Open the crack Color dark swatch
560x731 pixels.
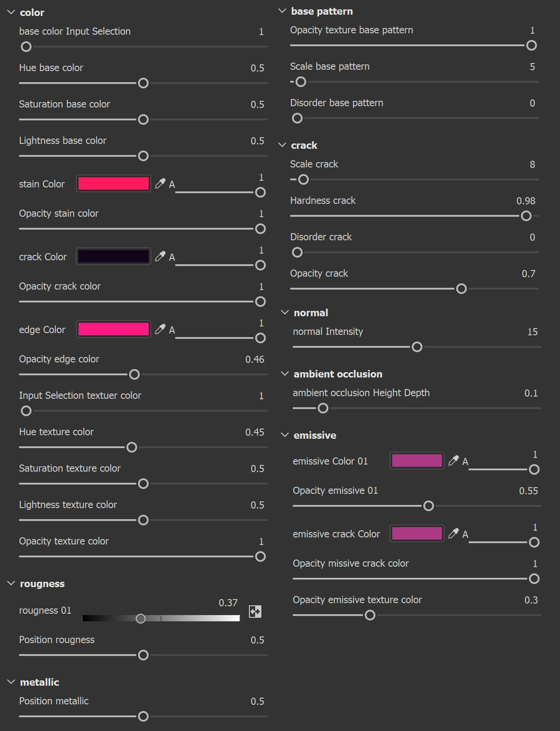click(114, 256)
